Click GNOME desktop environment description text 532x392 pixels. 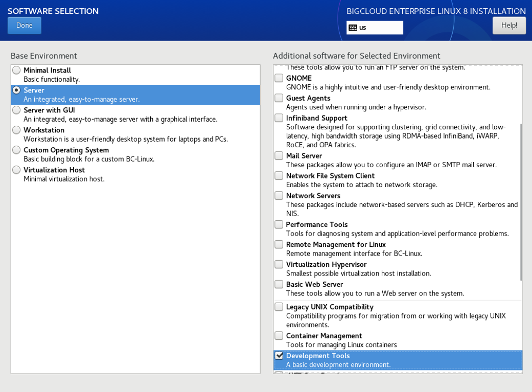click(388, 87)
